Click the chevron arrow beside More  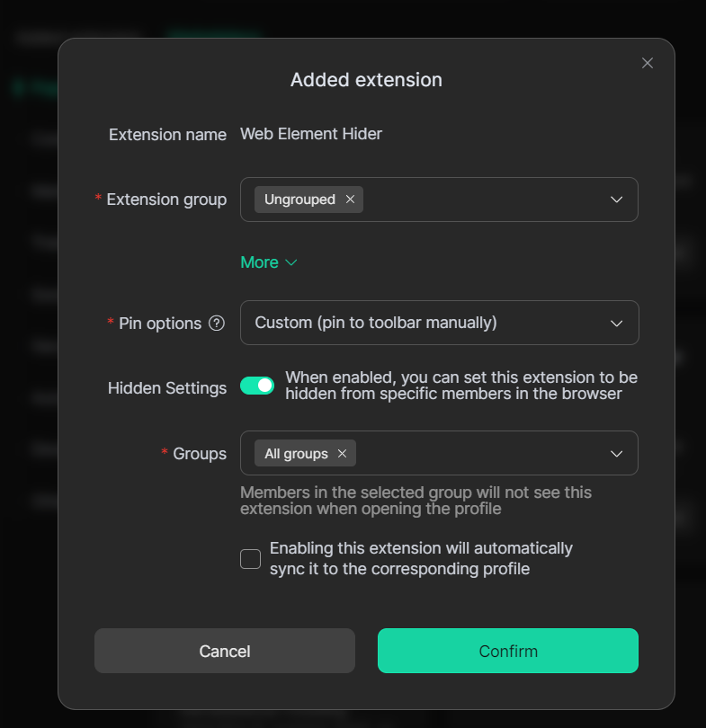click(x=290, y=262)
